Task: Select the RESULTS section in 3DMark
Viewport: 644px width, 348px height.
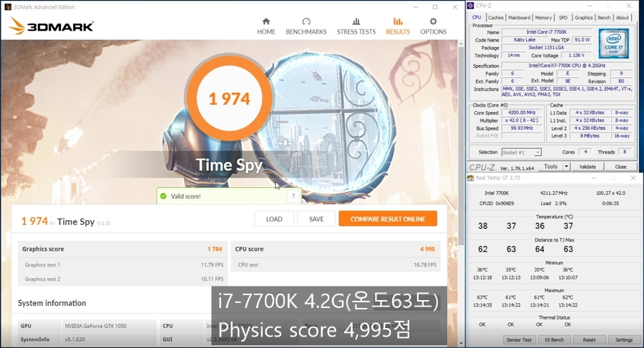Action: pos(398,26)
